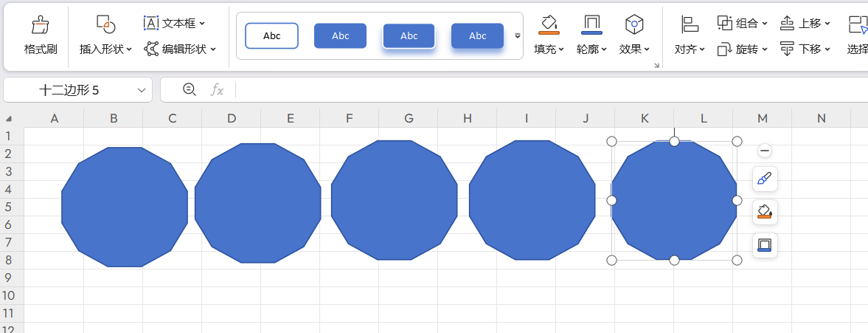
Task: Click the Fill (填充) paint bucket icon
Action: (549, 25)
